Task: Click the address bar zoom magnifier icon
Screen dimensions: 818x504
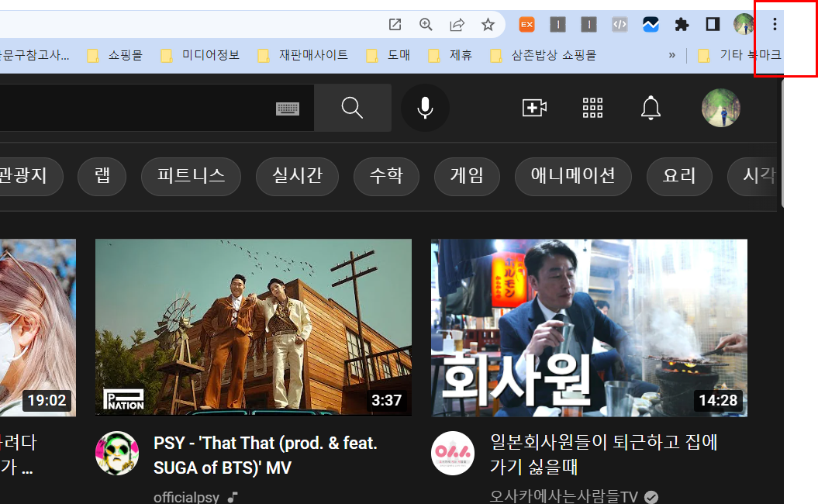Action: pos(426,25)
